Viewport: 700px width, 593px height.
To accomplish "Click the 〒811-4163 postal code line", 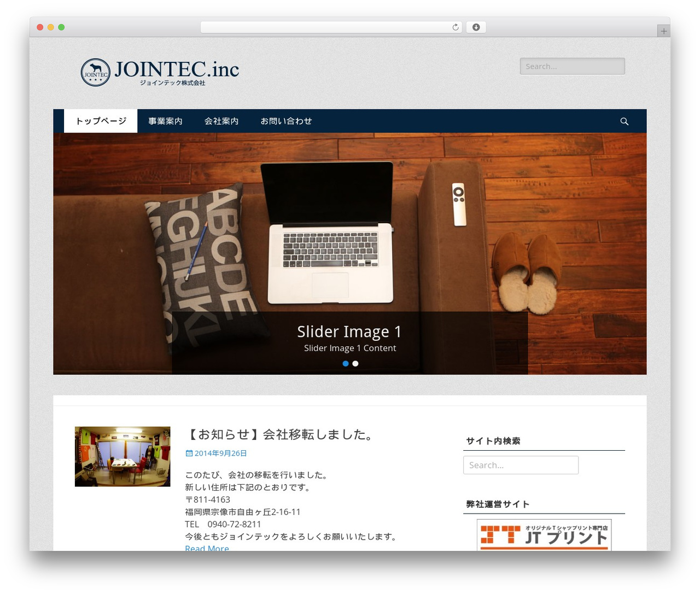I will (207, 499).
